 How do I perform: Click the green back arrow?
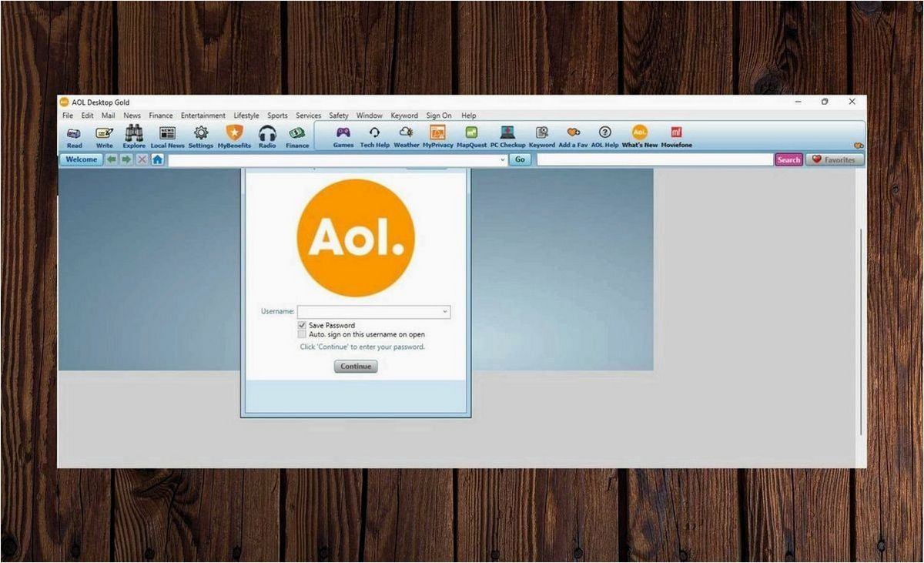coord(112,159)
